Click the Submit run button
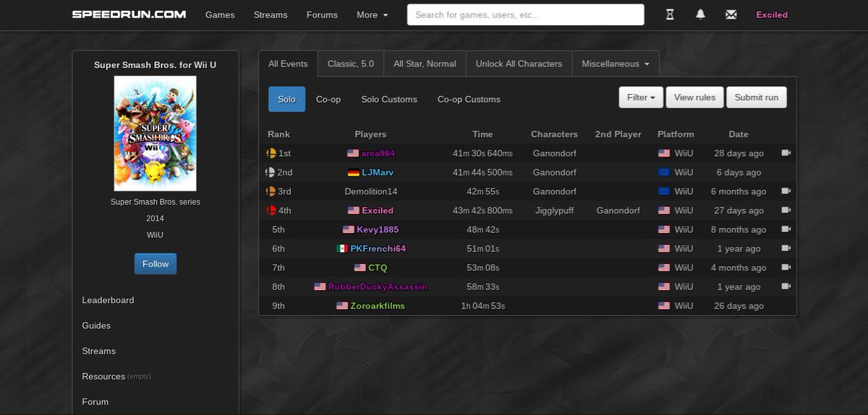 click(757, 98)
